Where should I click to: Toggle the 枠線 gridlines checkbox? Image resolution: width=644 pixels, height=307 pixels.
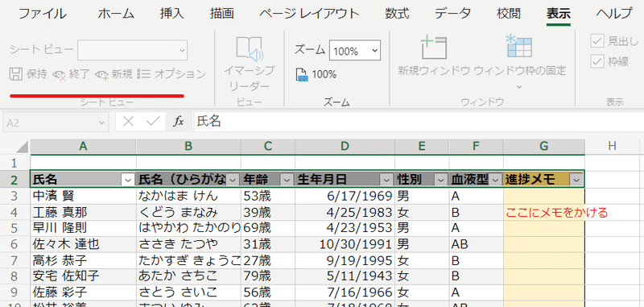point(597,62)
